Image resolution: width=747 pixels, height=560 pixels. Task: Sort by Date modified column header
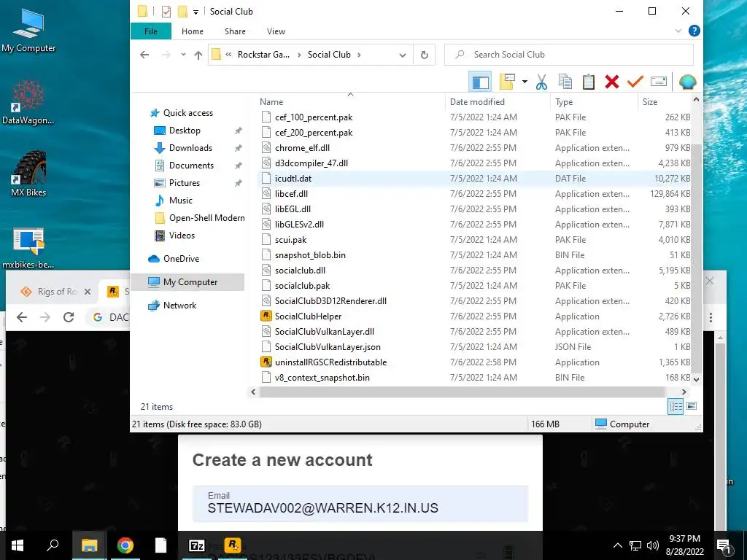click(x=477, y=102)
